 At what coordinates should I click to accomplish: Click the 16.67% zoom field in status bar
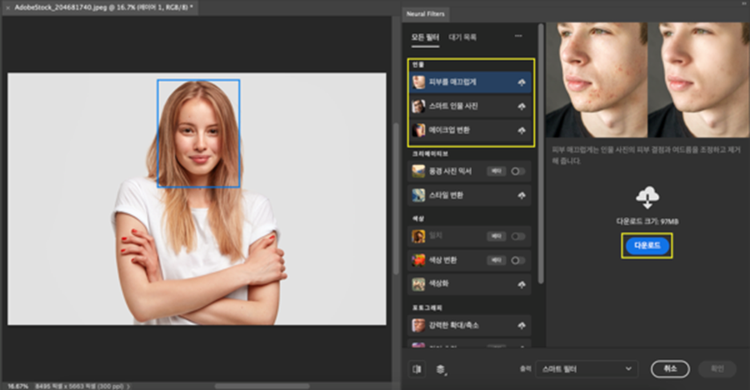click(x=18, y=386)
